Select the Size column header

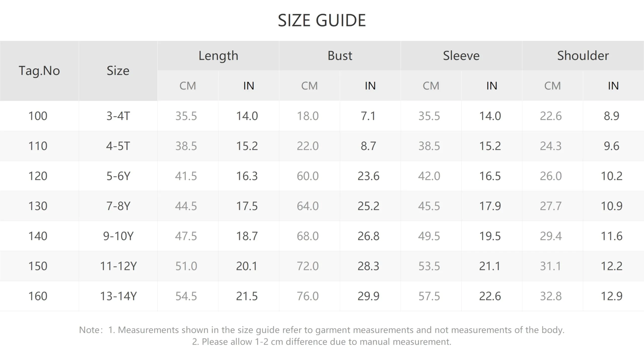(118, 71)
